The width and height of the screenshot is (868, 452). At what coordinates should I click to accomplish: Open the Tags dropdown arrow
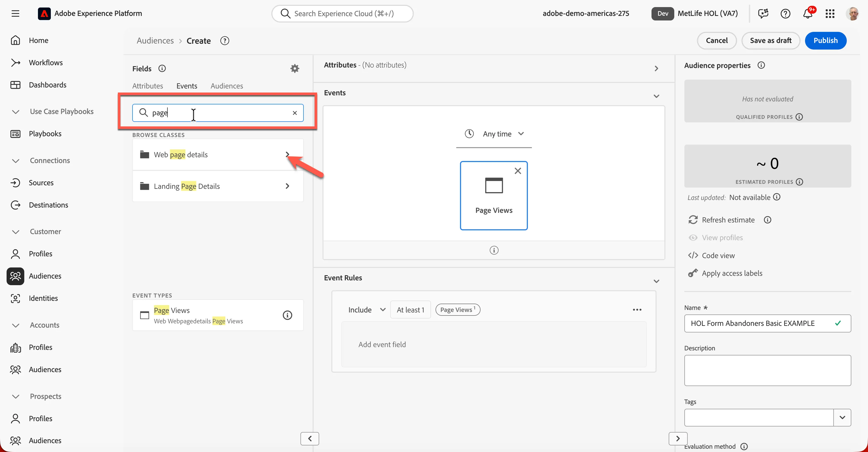842,417
